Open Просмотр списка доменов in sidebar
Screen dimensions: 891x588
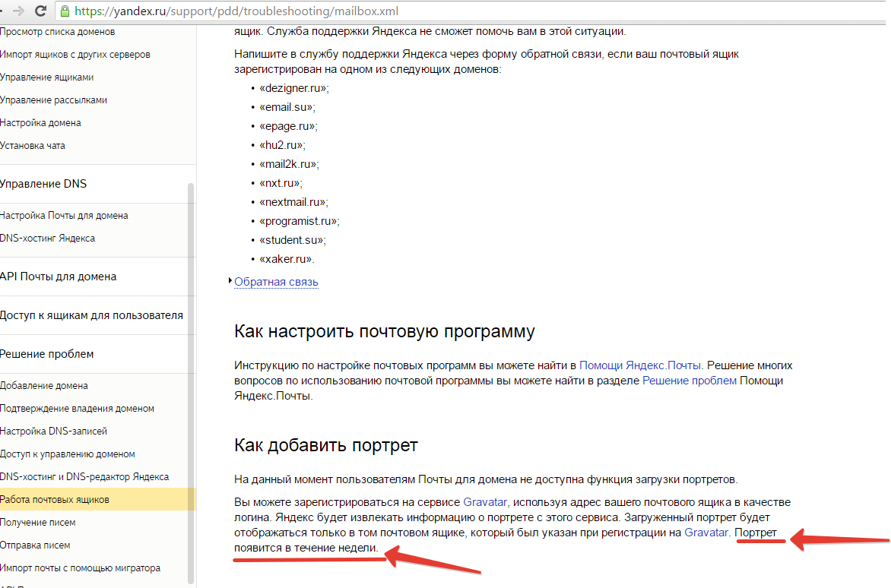(57, 32)
